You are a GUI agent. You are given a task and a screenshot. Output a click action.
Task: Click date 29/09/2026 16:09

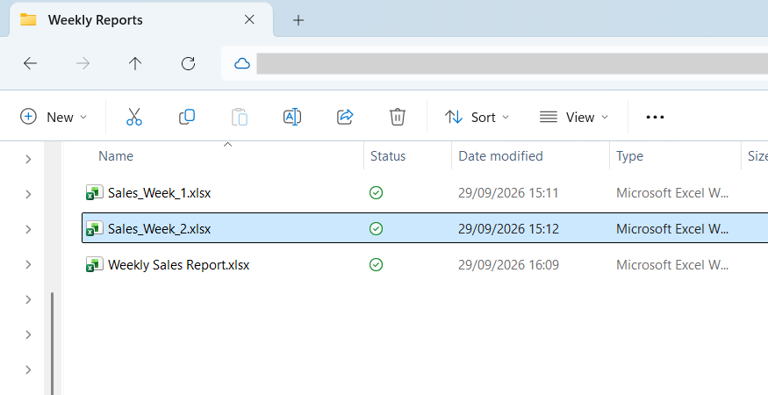pyautogui.click(x=508, y=265)
